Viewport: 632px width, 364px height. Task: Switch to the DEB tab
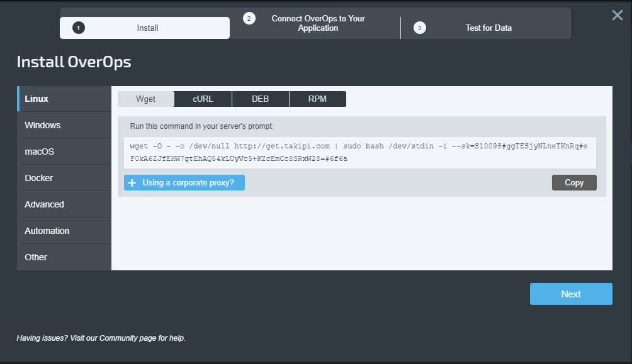pyautogui.click(x=261, y=99)
